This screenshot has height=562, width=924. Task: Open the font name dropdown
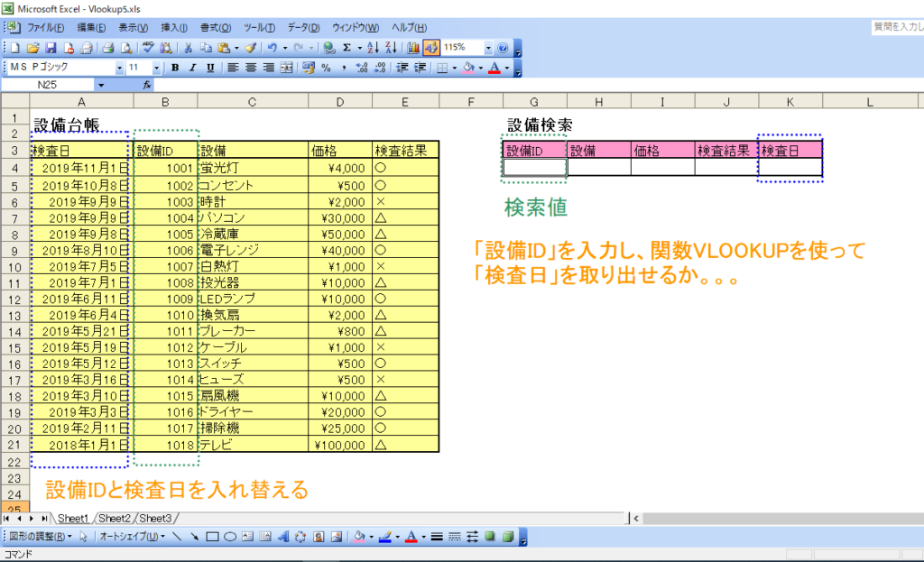pyautogui.click(x=119, y=68)
